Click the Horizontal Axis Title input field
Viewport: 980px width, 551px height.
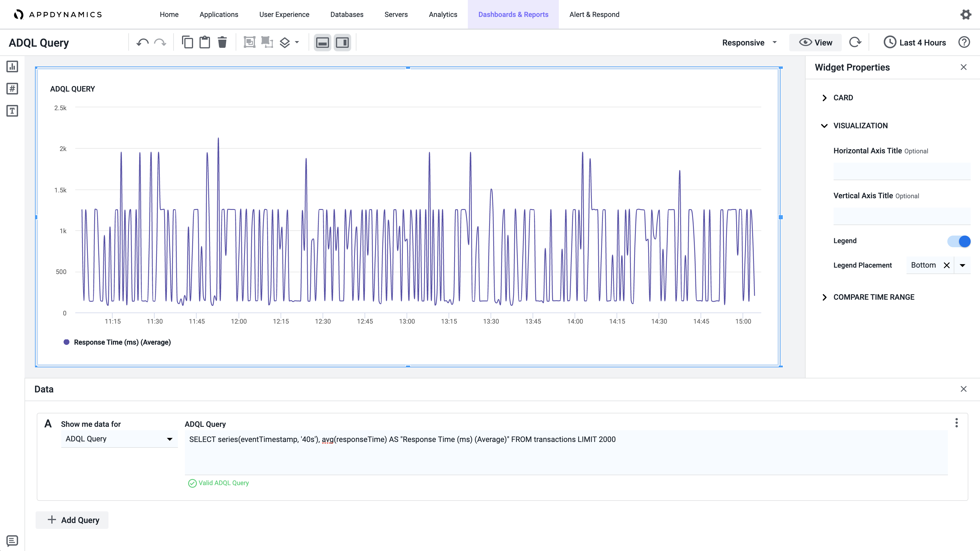[902, 171]
